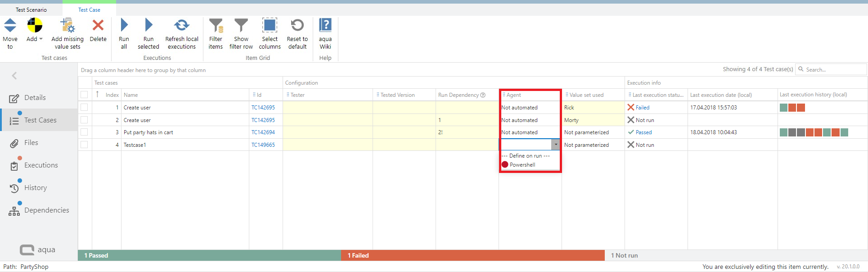Click Add missing value sets icon
The height and width of the screenshot is (272, 868).
point(67,25)
